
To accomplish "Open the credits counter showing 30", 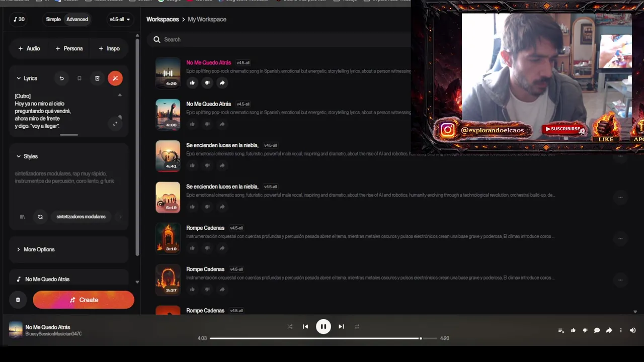I will pos(19,19).
